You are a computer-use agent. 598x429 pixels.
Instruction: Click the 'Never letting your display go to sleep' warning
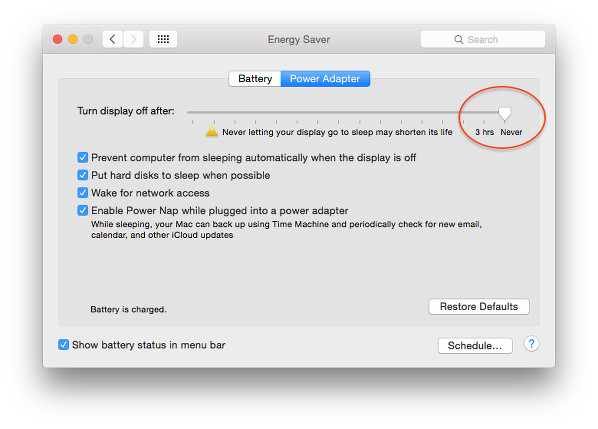[x=337, y=132]
